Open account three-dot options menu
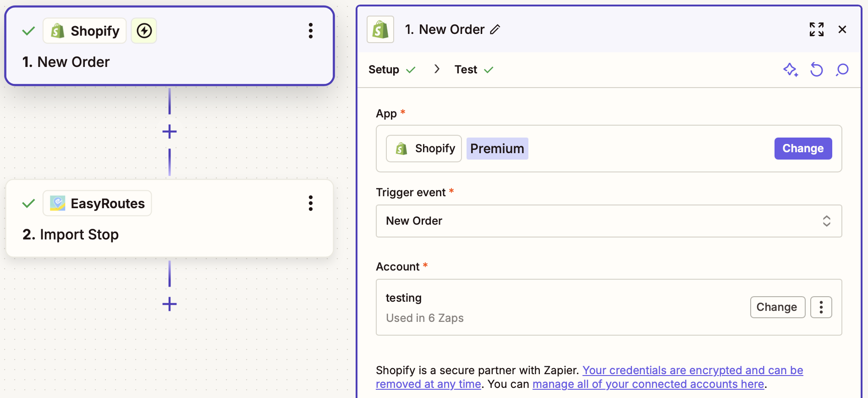The height and width of the screenshot is (398, 868). click(821, 307)
